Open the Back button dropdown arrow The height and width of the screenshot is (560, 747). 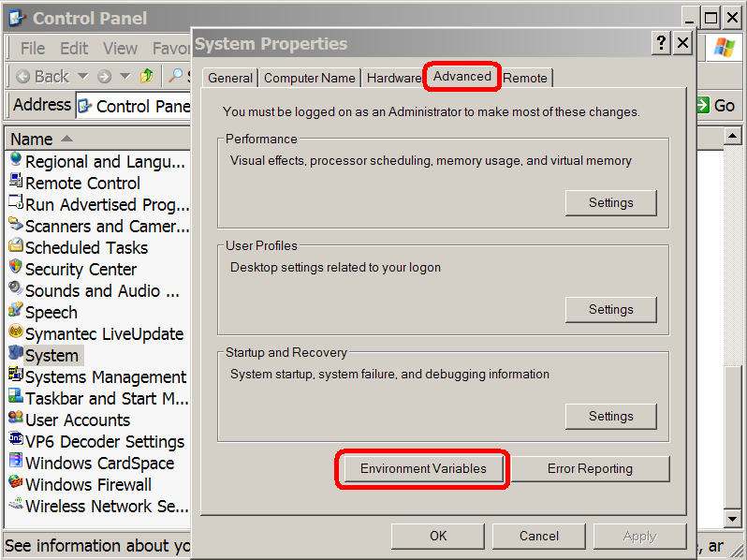(x=83, y=76)
